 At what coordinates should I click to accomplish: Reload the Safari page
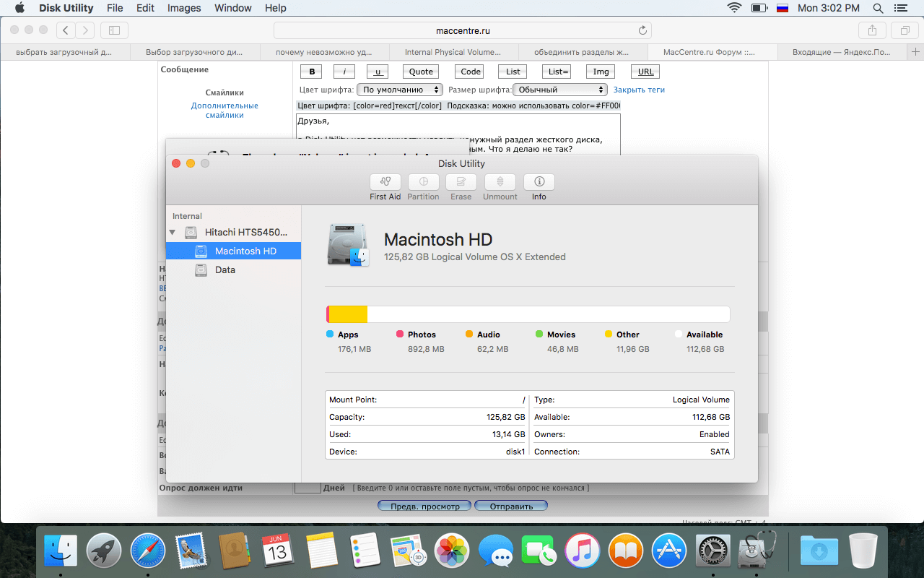tap(642, 30)
